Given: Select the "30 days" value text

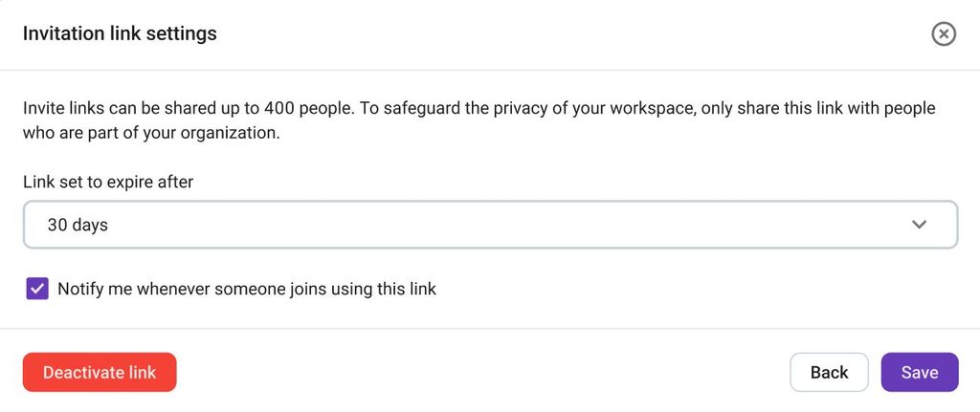Looking at the screenshot, I should [78, 225].
